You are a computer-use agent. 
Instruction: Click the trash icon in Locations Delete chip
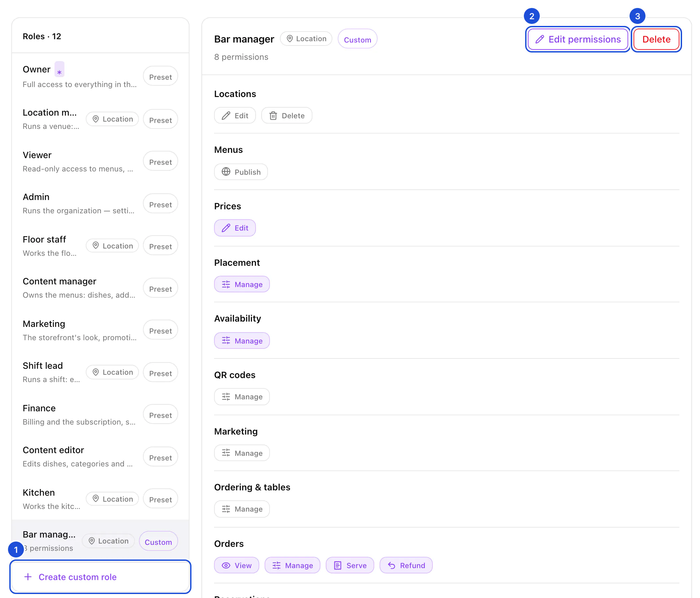click(273, 116)
